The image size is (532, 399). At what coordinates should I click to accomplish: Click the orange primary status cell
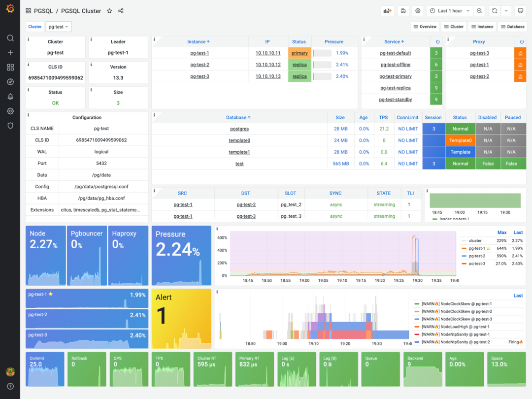299,53
